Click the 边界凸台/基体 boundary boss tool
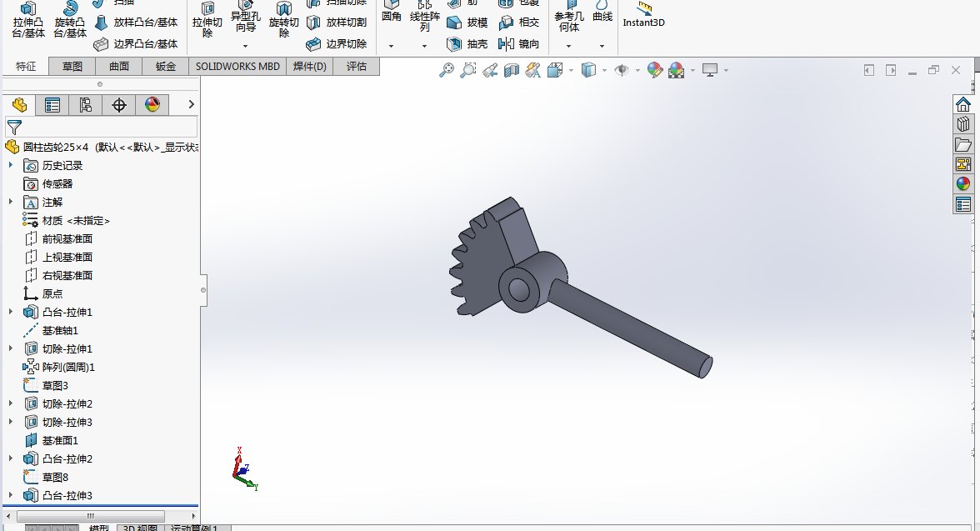The height and width of the screenshot is (531, 980). (136, 44)
